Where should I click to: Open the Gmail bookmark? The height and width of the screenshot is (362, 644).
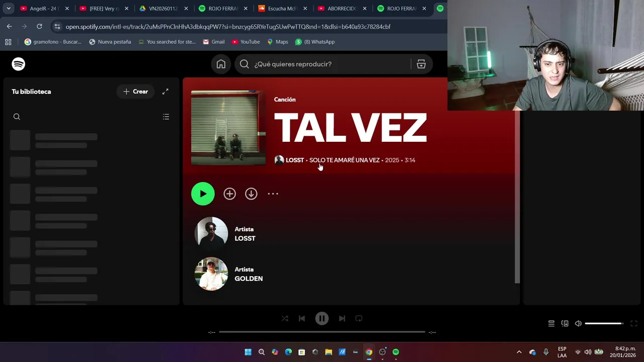[x=213, y=42]
